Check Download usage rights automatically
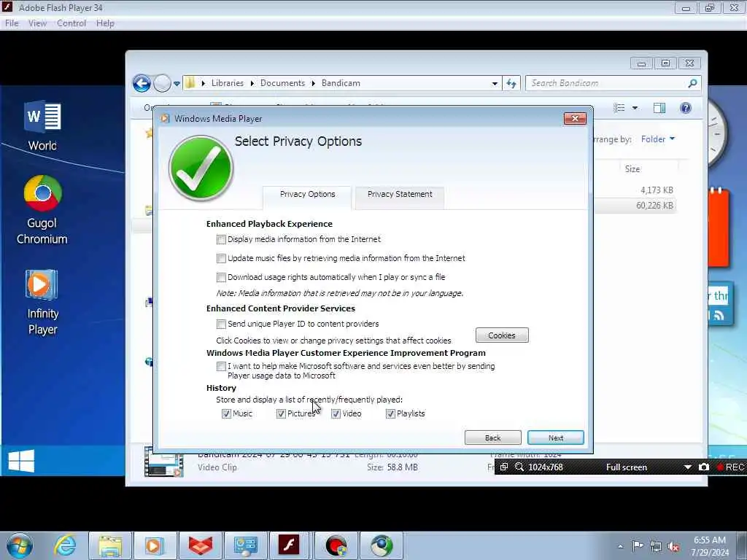The width and height of the screenshot is (747, 560). (221, 277)
